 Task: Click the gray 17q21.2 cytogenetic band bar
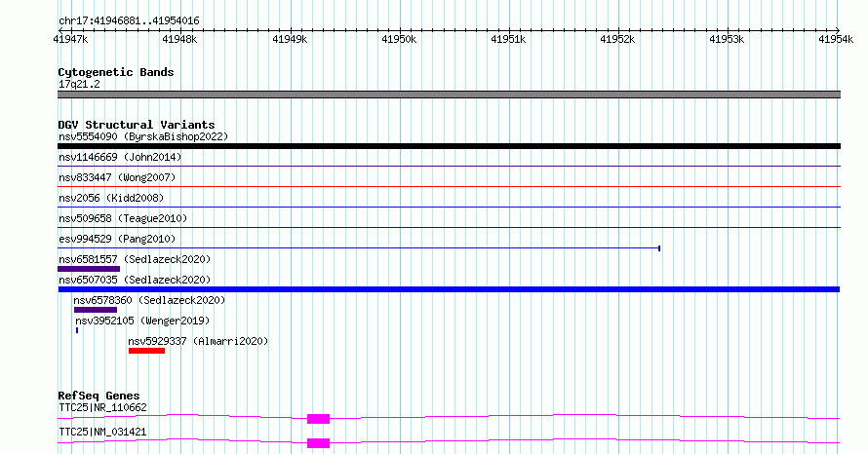tap(449, 95)
